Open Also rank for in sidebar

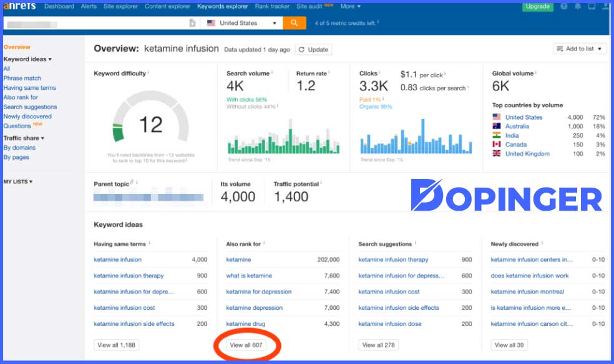click(x=21, y=97)
